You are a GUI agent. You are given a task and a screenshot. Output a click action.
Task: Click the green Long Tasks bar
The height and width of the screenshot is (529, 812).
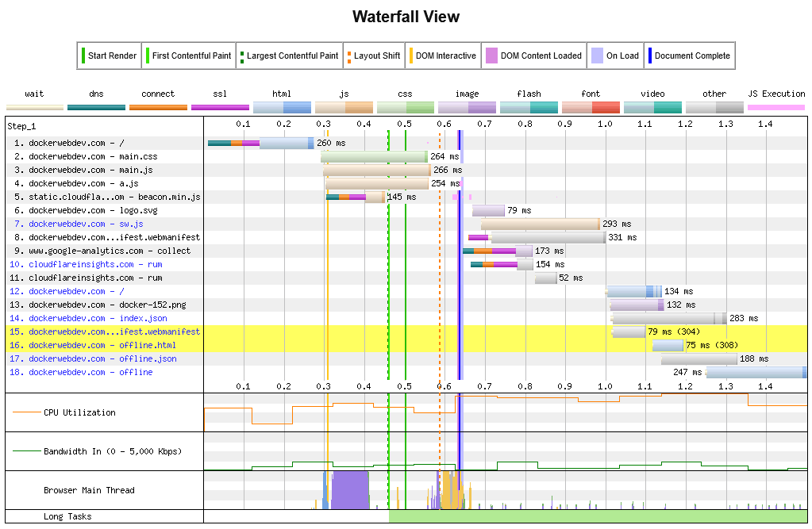coord(597,517)
